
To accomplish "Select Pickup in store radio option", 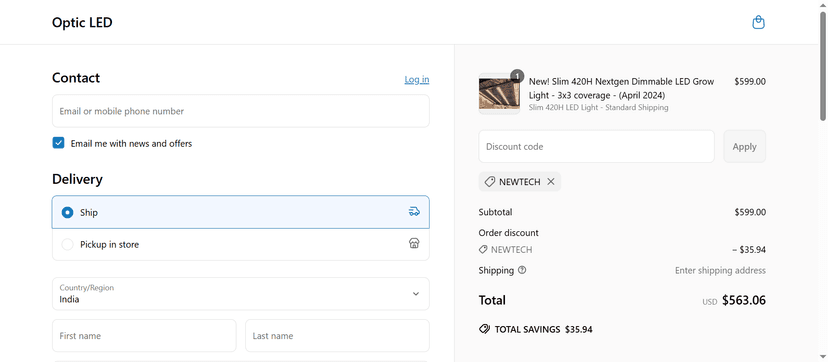I will pyautogui.click(x=67, y=244).
